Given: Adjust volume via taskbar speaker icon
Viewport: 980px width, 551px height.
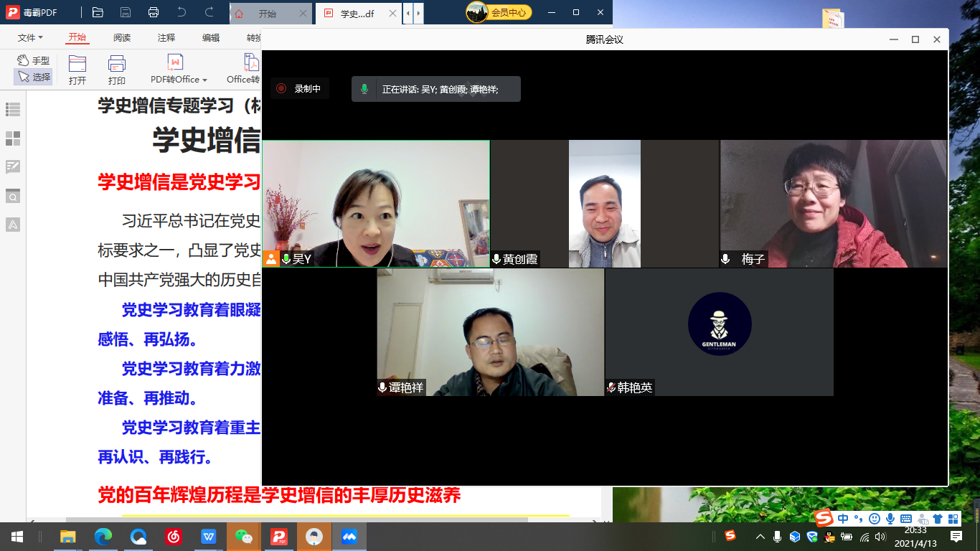Looking at the screenshot, I should point(880,537).
